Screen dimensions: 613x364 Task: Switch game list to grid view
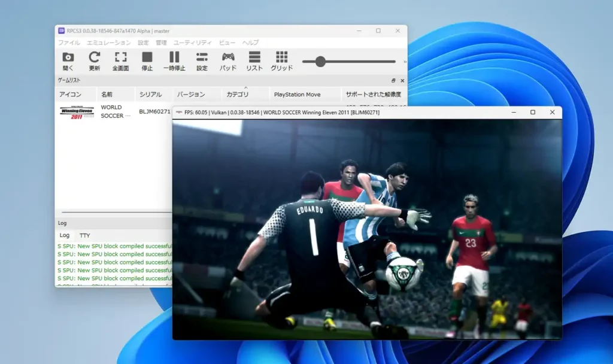(x=281, y=60)
